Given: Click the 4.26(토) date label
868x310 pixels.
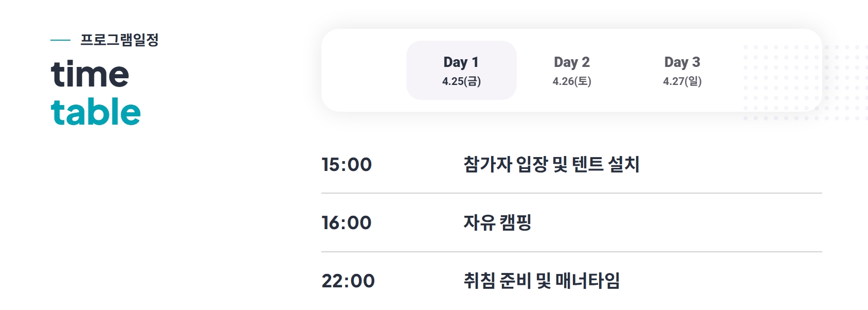Looking at the screenshot, I should (x=572, y=81).
